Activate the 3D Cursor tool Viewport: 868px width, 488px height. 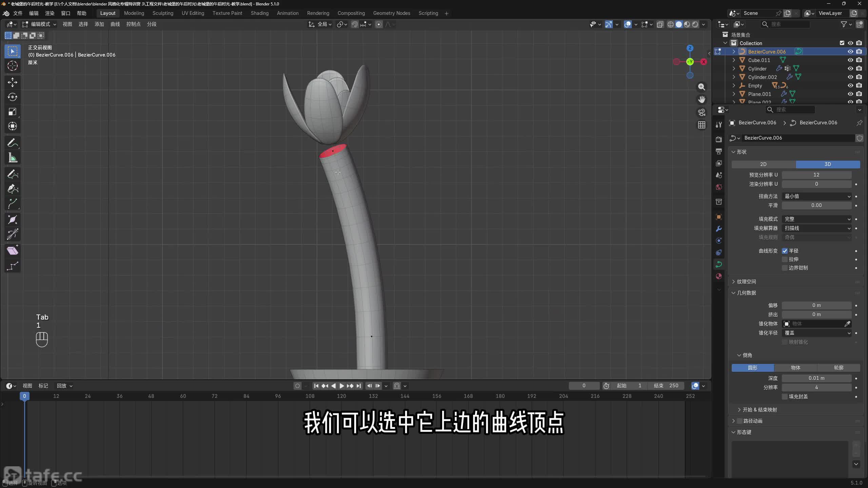pos(13,66)
